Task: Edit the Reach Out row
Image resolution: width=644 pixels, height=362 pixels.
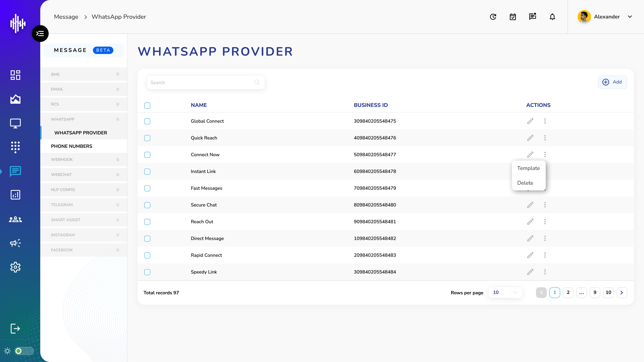Action: (530, 222)
